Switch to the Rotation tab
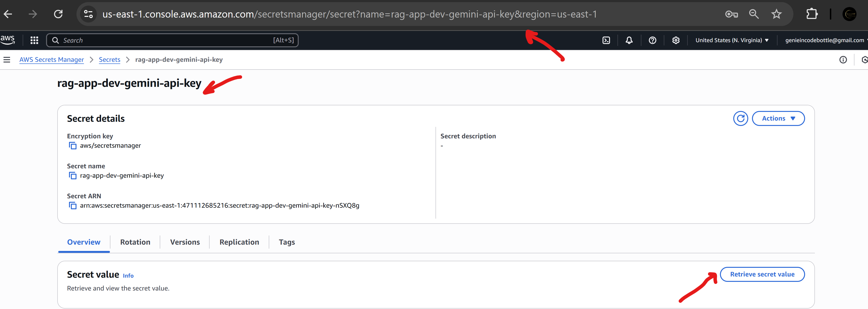 click(x=135, y=242)
